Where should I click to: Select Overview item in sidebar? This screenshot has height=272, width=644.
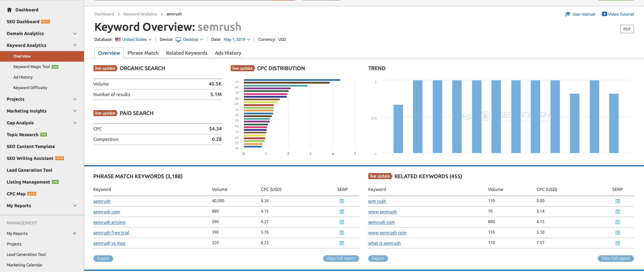coord(42,56)
